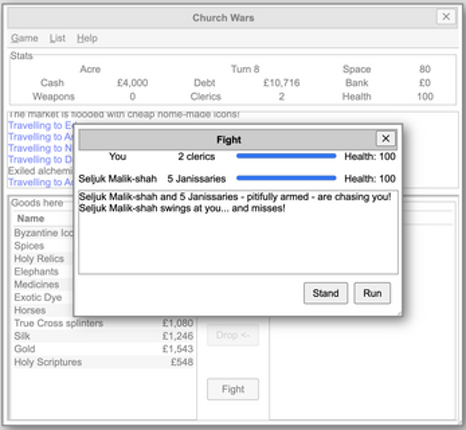The image size is (466, 430).
Task: Select Exotic Dye in the goods list
Action: tap(43, 297)
